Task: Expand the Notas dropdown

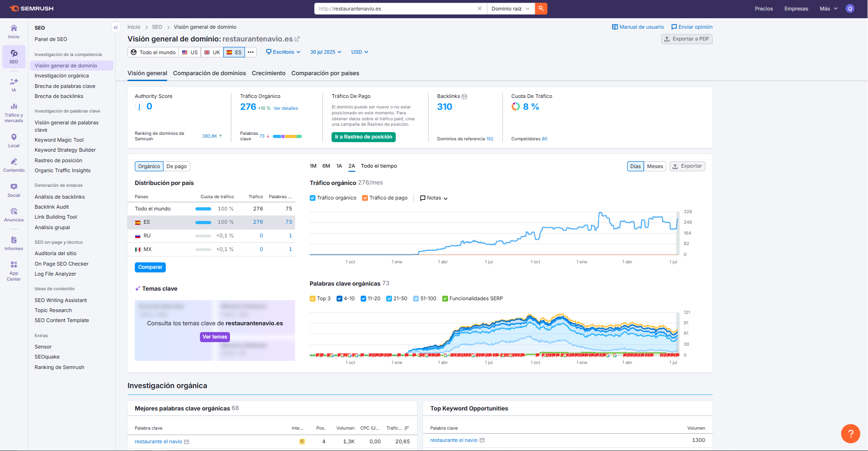Action: coord(434,198)
